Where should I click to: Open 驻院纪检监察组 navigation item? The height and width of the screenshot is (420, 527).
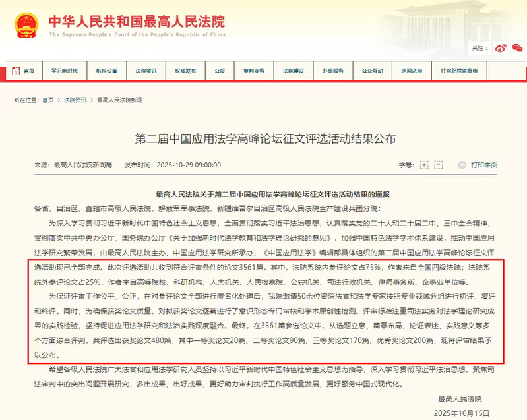(x=459, y=71)
